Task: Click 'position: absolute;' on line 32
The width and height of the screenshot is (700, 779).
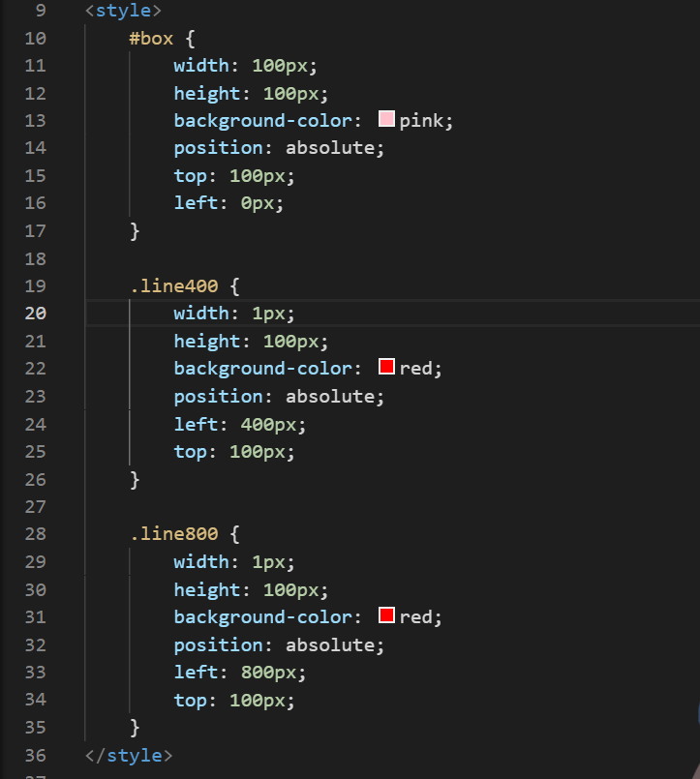Action: (279, 644)
